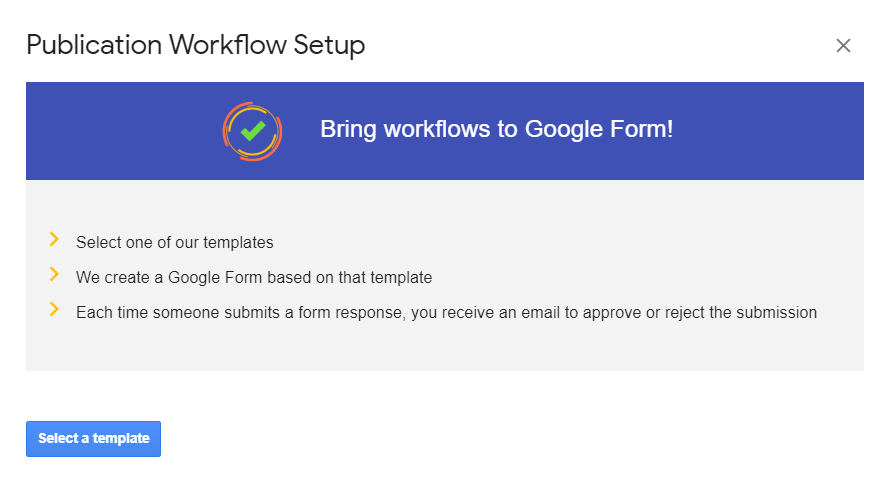The image size is (890, 485).
Task: Click the 'Bring workflows to Google Form!' heading
Action: click(496, 129)
